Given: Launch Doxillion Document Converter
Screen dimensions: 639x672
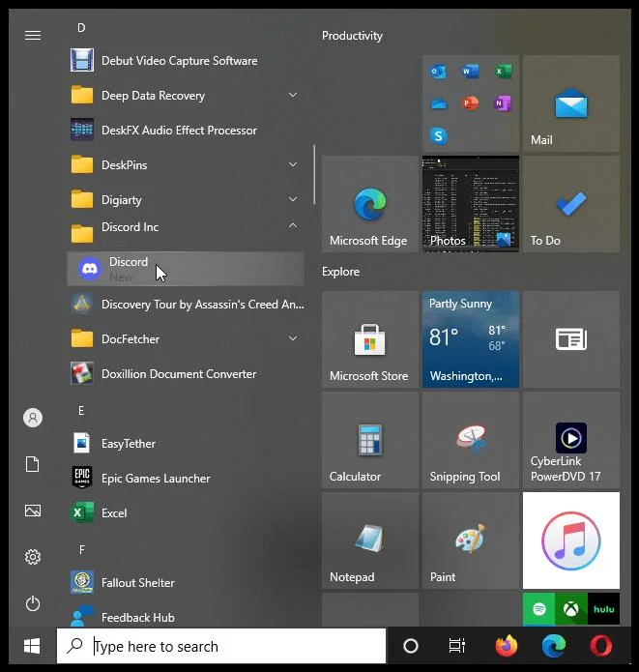Looking at the screenshot, I should [x=187, y=374].
